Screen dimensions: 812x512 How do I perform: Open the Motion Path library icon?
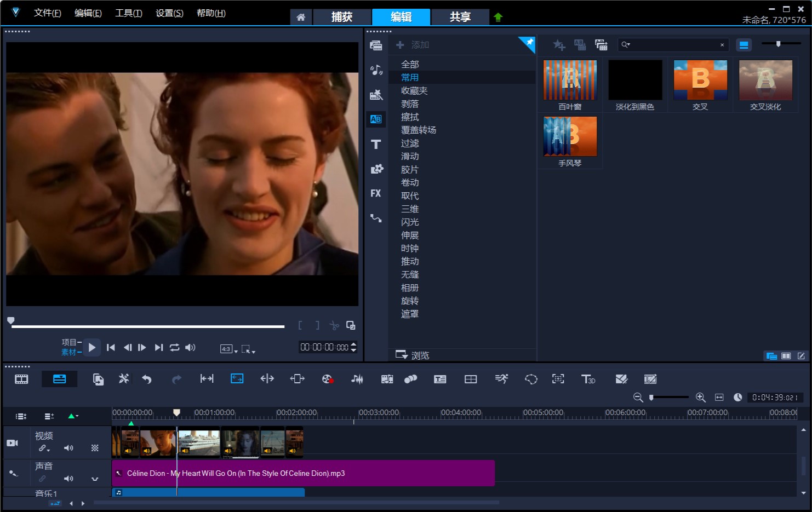pos(376,218)
